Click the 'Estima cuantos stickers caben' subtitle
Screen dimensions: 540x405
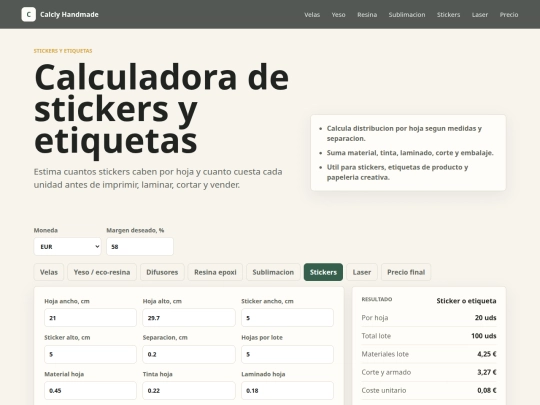158,178
